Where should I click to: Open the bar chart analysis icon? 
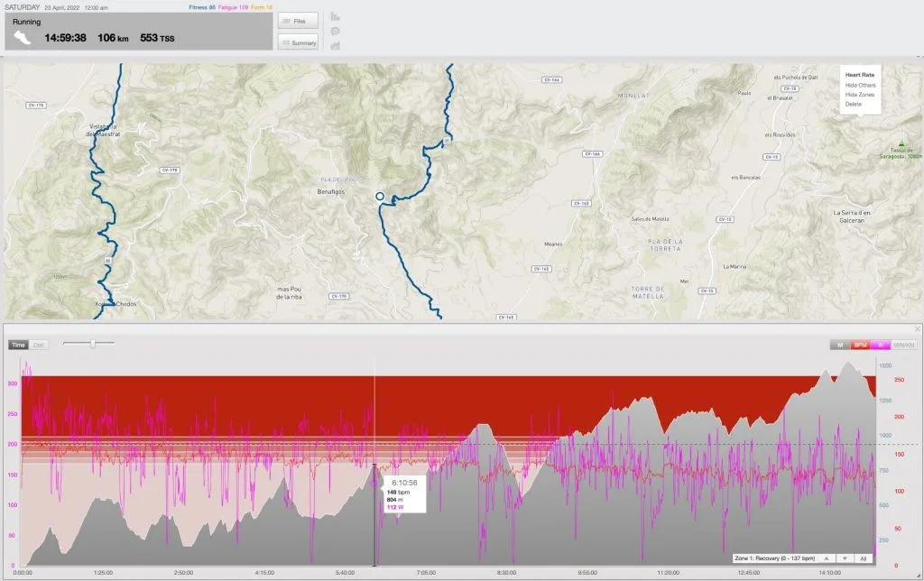point(335,16)
